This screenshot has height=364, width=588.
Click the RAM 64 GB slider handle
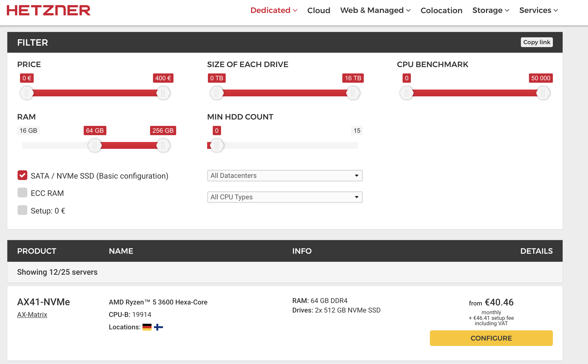(x=95, y=145)
